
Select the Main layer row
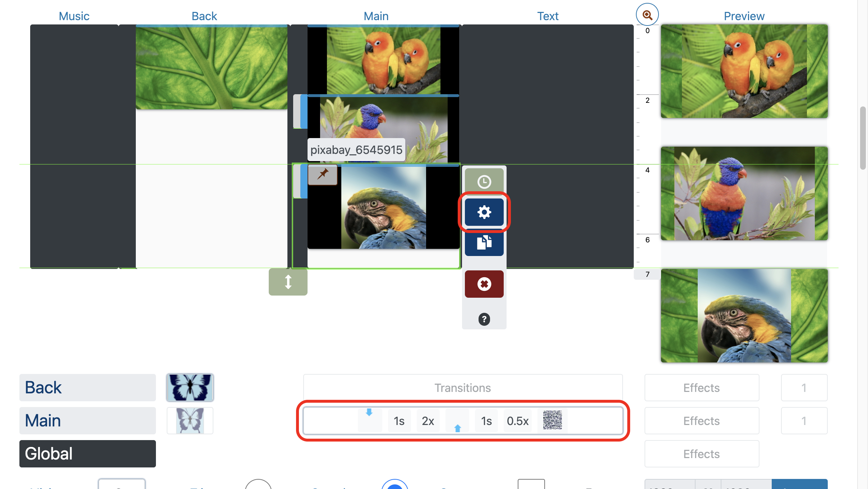tap(88, 420)
